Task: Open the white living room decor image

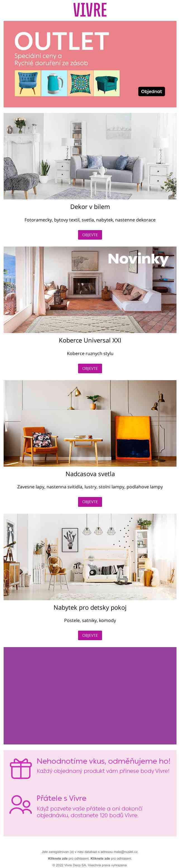Action: [90, 156]
